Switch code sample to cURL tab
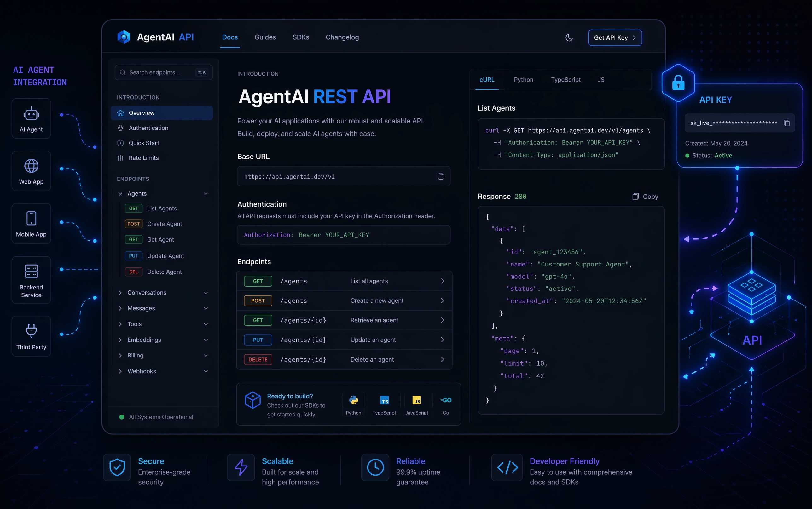The width and height of the screenshot is (812, 509). point(487,80)
